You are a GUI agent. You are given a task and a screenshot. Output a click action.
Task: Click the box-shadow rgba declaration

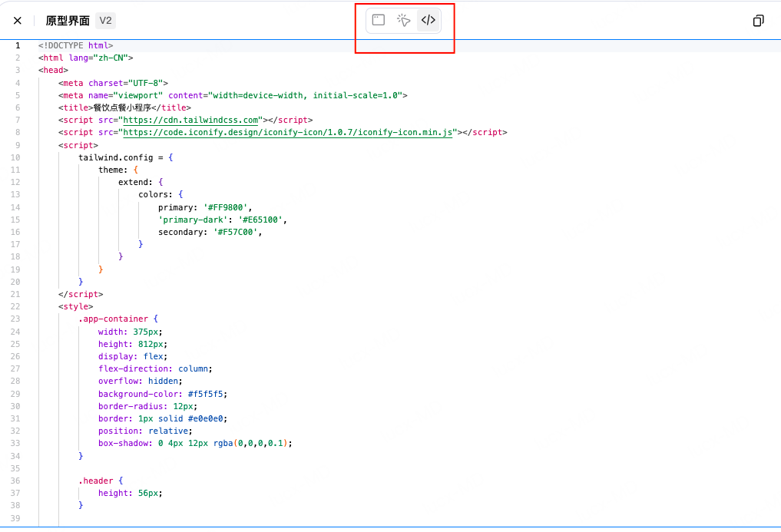pos(195,444)
